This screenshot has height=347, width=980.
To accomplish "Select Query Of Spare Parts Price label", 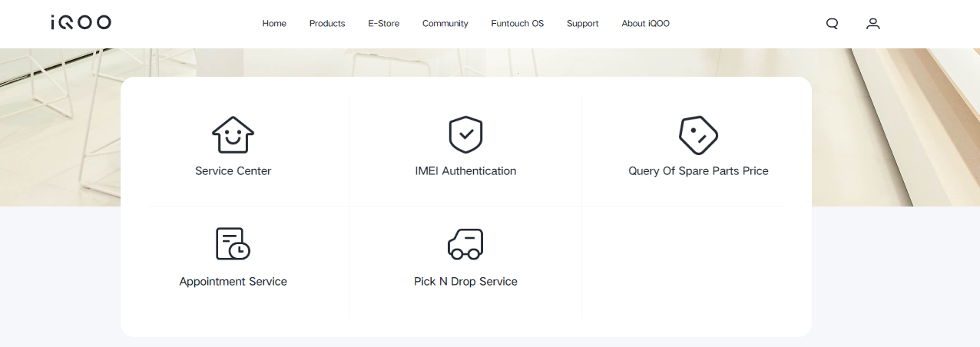I will pyautogui.click(x=698, y=171).
